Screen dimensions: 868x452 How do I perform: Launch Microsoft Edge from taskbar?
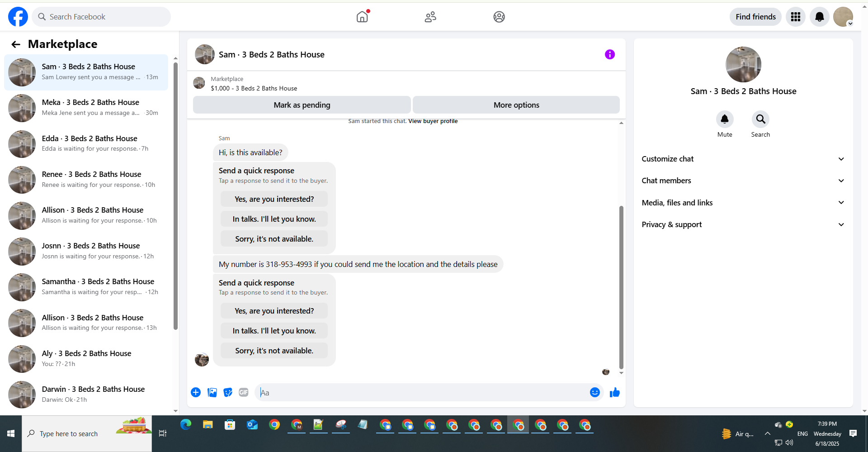click(x=185, y=425)
